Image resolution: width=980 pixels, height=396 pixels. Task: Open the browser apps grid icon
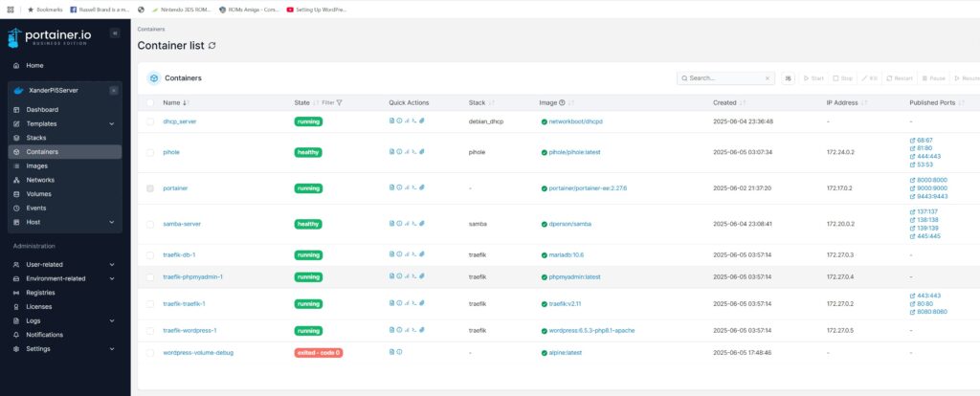click(10, 10)
